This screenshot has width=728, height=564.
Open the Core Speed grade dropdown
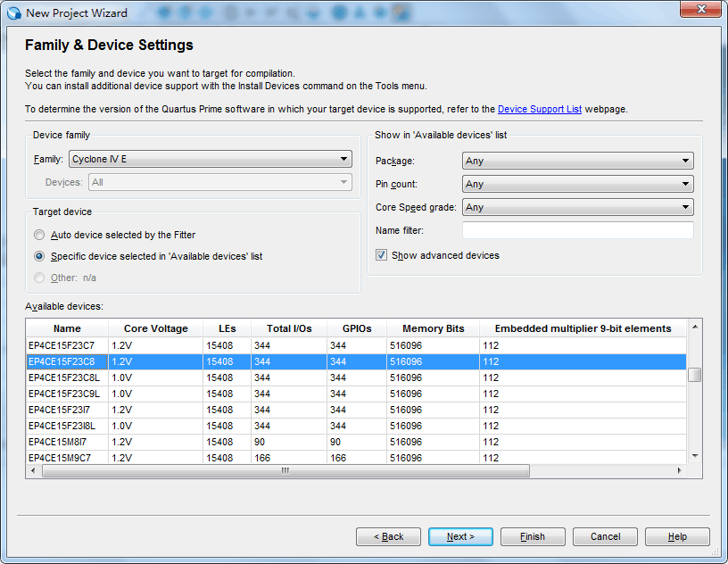(x=577, y=207)
